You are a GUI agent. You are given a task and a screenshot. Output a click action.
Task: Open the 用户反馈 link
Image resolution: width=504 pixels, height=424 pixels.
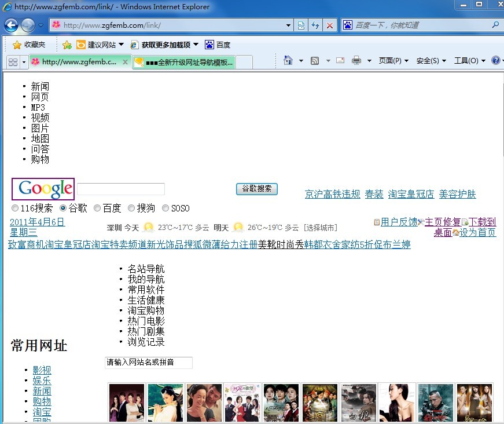tap(399, 222)
